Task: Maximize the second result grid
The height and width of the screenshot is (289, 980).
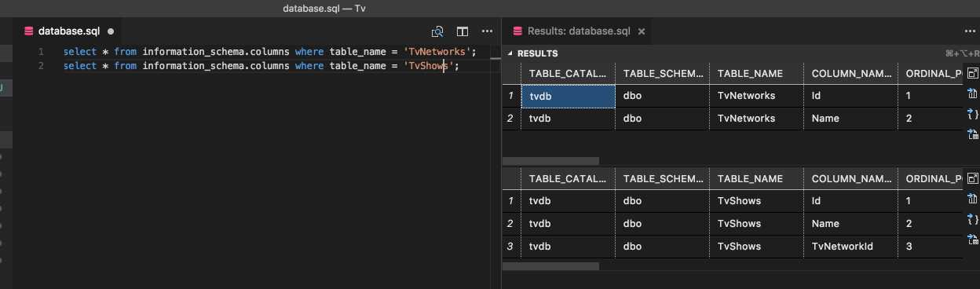Action: pyautogui.click(x=973, y=177)
